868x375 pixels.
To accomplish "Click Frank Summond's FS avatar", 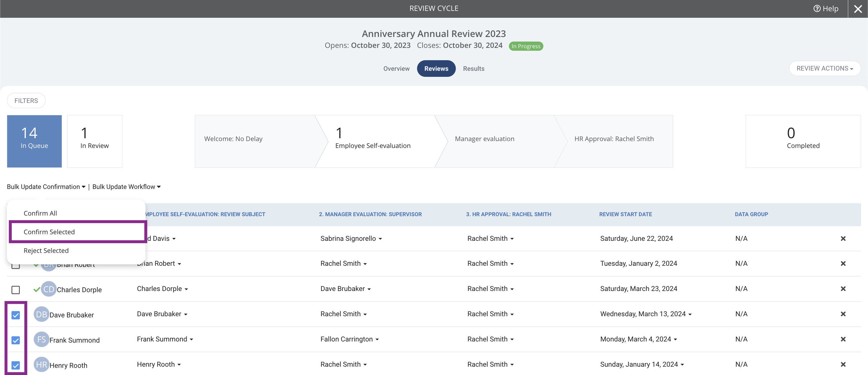I will click(x=41, y=340).
